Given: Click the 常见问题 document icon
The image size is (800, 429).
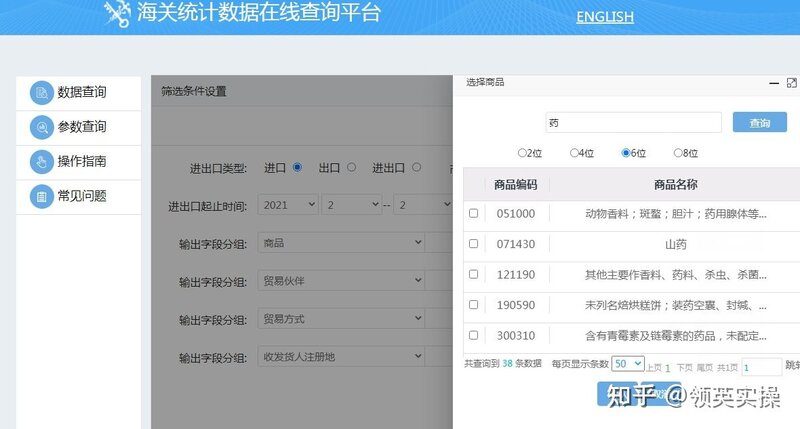Looking at the screenshot, I should pyautogui.click(x=41, y=196).
